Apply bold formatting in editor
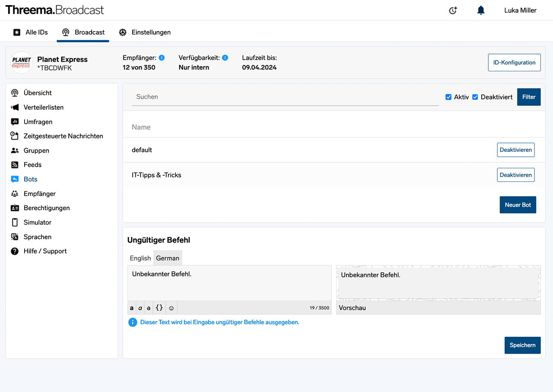553x392 pixels. click(132, 308)
